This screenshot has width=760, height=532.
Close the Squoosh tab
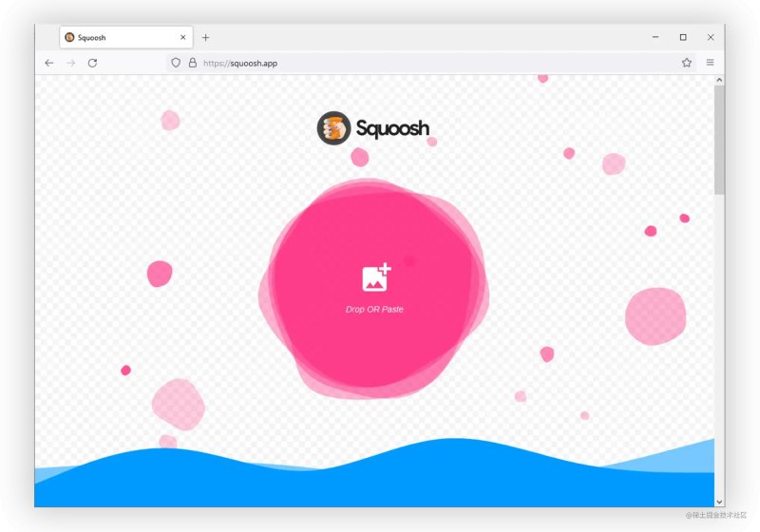[x=182, y=37]
